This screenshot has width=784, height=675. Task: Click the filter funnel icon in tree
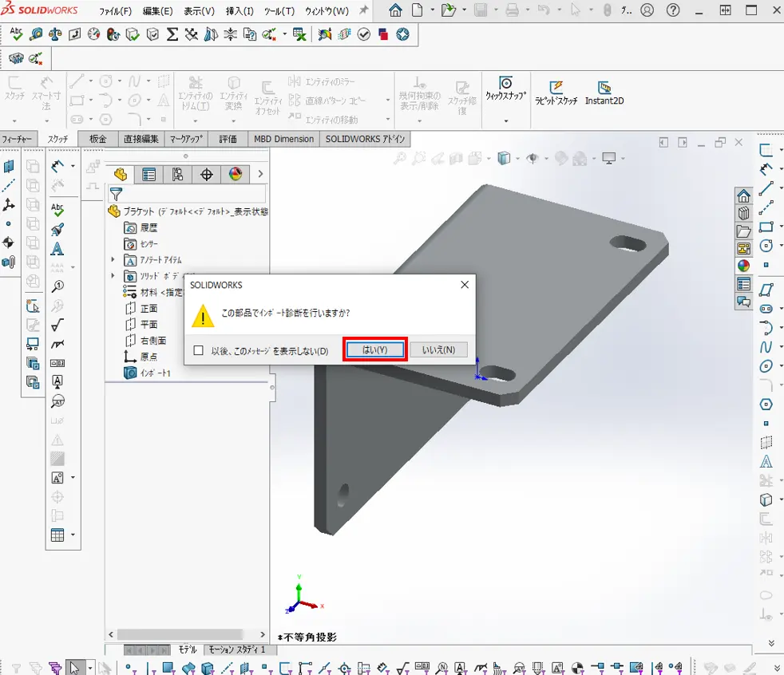click(116, 194)
